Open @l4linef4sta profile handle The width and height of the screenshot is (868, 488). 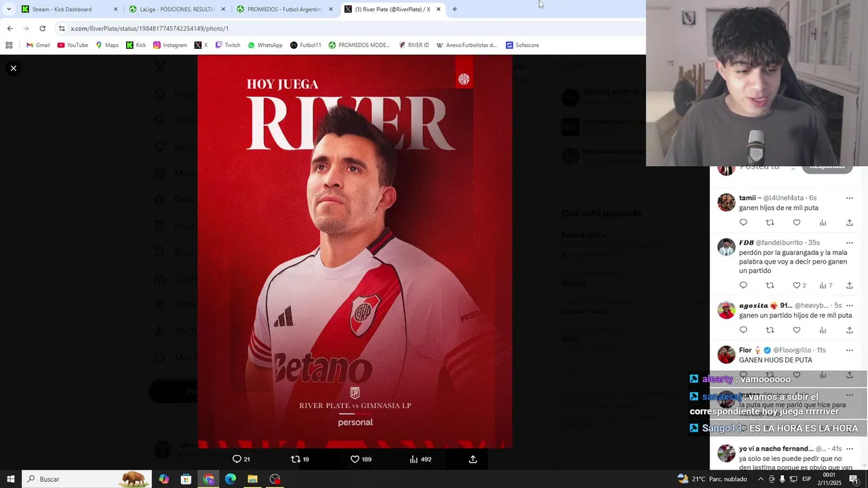coord(783,198)
